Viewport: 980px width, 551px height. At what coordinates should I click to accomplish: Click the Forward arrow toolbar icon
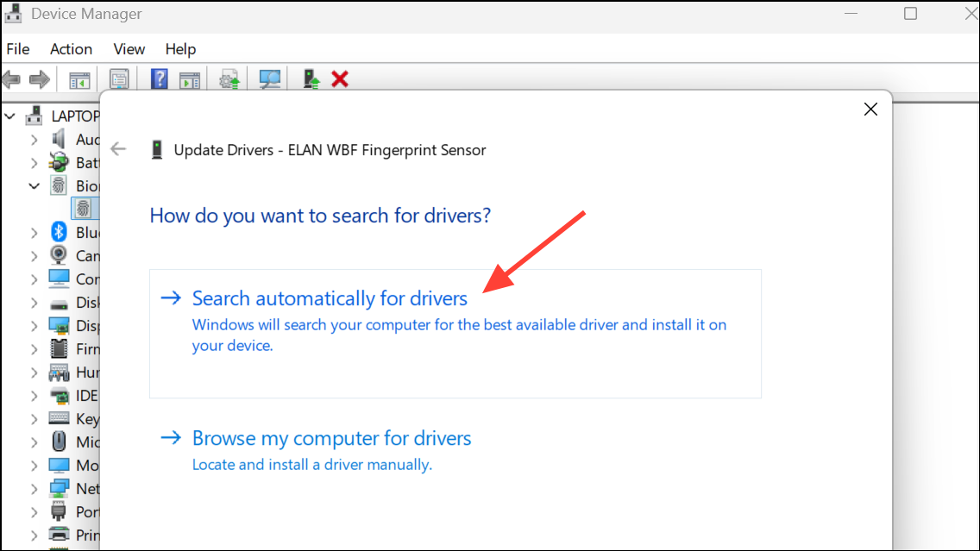click(x=40, y=79)
